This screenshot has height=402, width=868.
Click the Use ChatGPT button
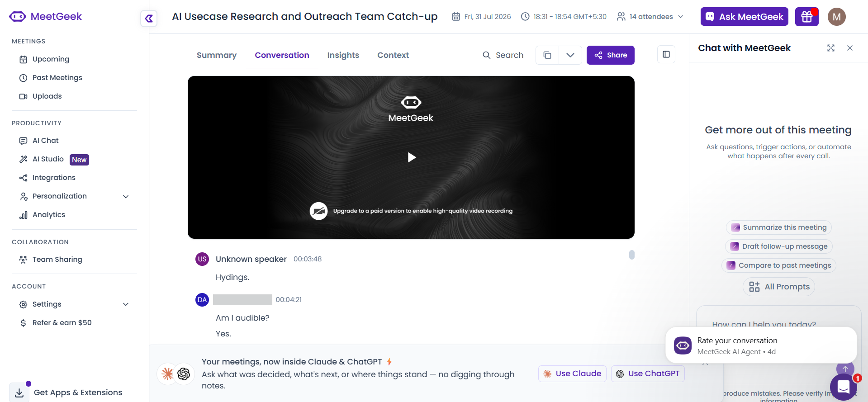(x=648, y=374)
